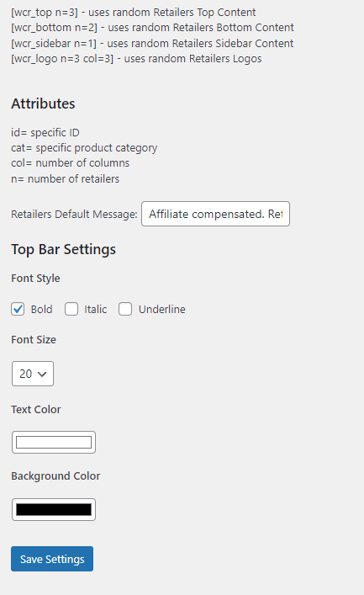Click the Top Bar Settings heading

(x=63, y=249)
